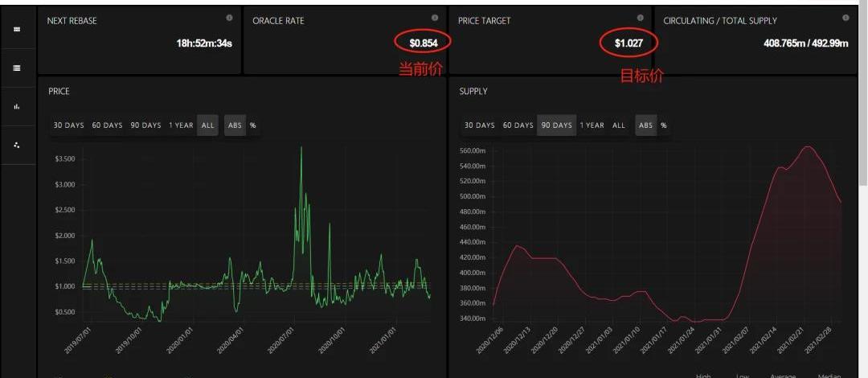Show info for Circulating / Total Supply card

(x=846, y=18)
